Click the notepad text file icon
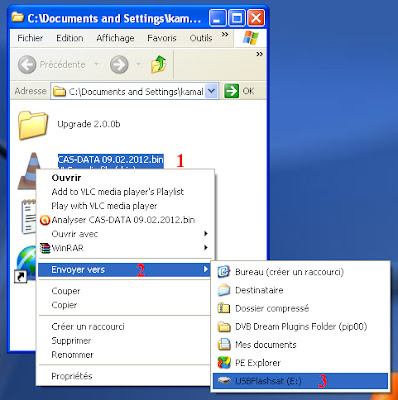The image size is (398, 400). point(29,216)
